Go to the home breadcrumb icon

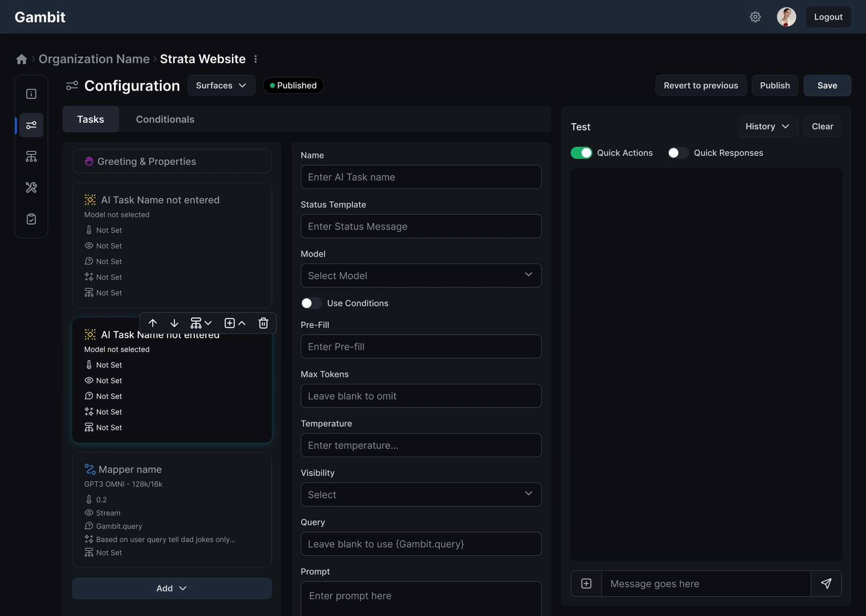[22, 59]
